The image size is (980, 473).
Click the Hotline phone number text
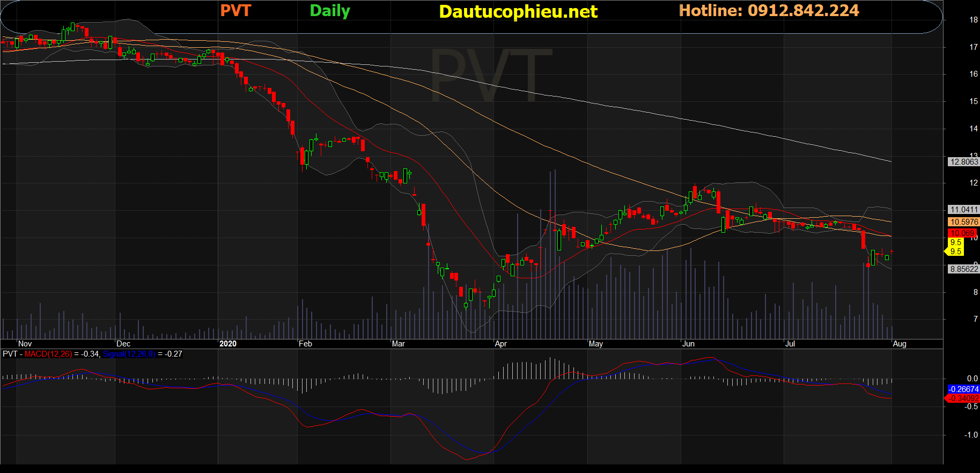pyautogui.click(x=769, y=11)
